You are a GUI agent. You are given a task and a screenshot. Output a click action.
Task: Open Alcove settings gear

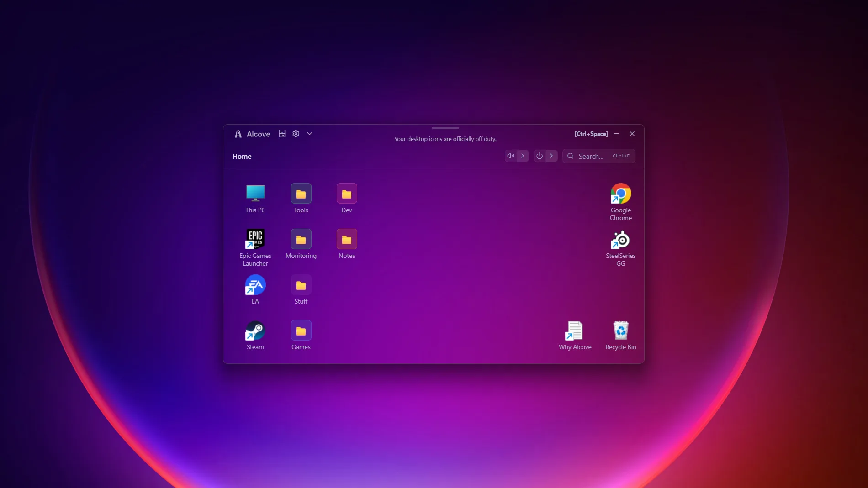tap(296, 134)
